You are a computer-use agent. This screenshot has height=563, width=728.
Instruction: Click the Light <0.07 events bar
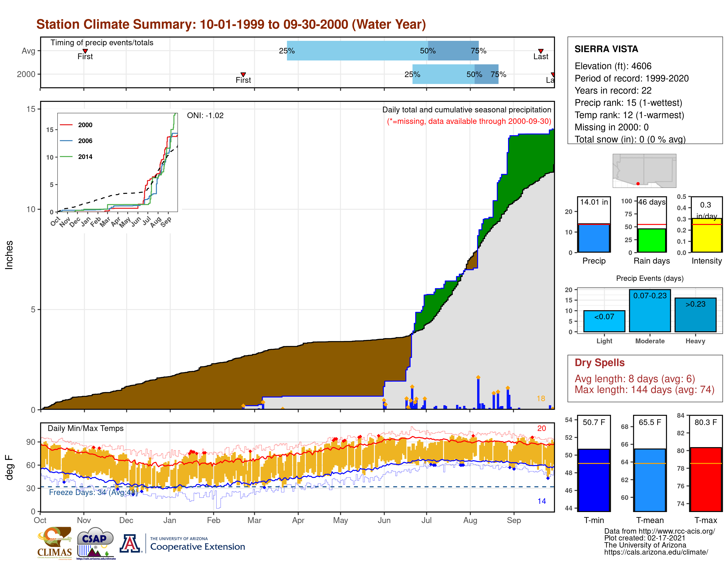tap(604, 321)
